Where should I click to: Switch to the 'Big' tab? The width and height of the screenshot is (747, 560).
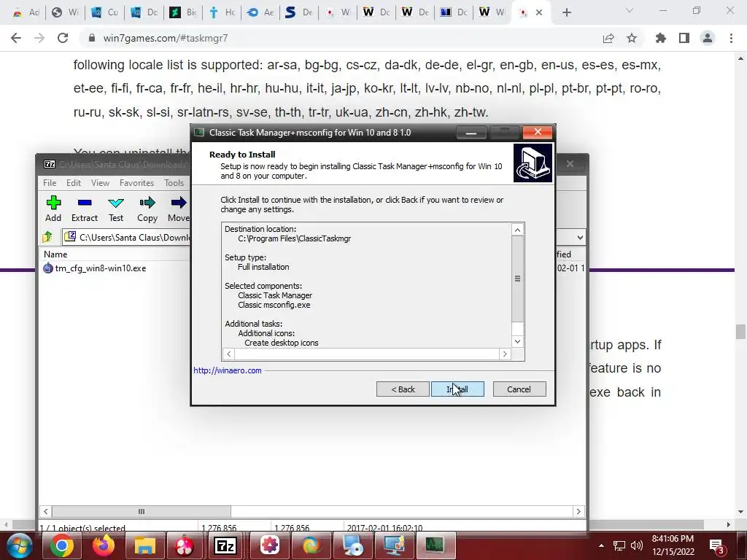pyautogui.click(x=183, y=12)
